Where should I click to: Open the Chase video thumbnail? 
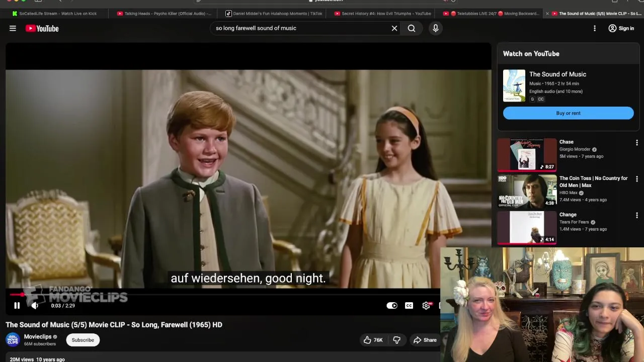527,155
